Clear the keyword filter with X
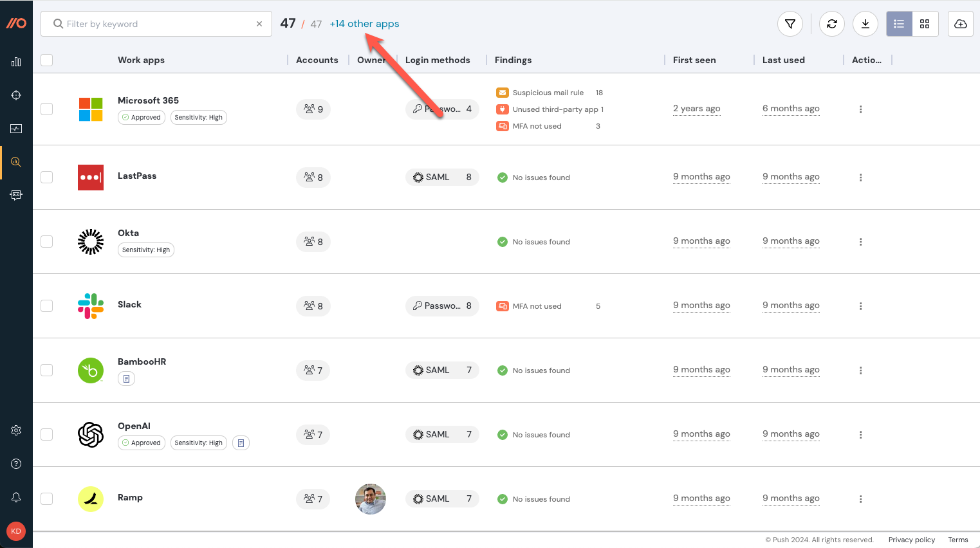This screenshot has width=980, height=548. [x=259, y=24]
